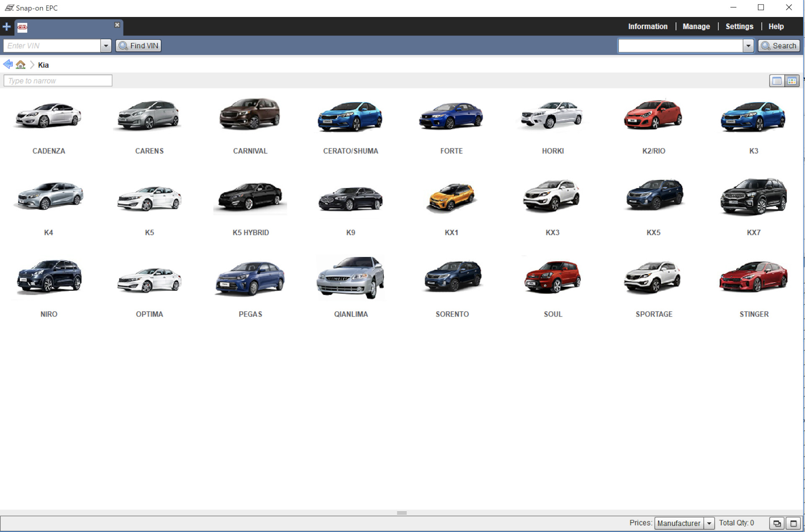Screen dimensions: 805x532
Task: Select the STINGER model thumbnail
Action: click(753, 277)
